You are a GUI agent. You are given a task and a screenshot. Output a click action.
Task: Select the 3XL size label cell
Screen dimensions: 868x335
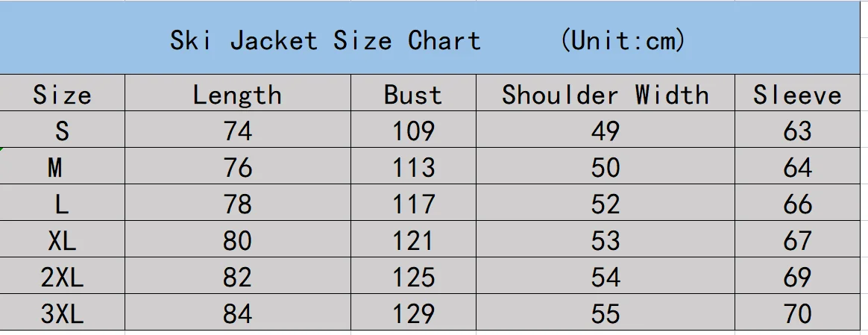click(62, 313)
